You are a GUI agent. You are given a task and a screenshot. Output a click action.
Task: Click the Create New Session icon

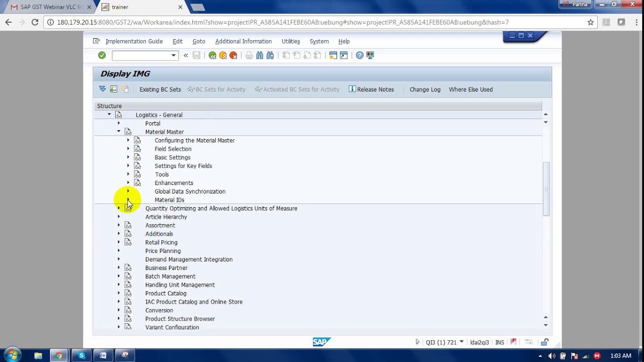pos(333,55)
